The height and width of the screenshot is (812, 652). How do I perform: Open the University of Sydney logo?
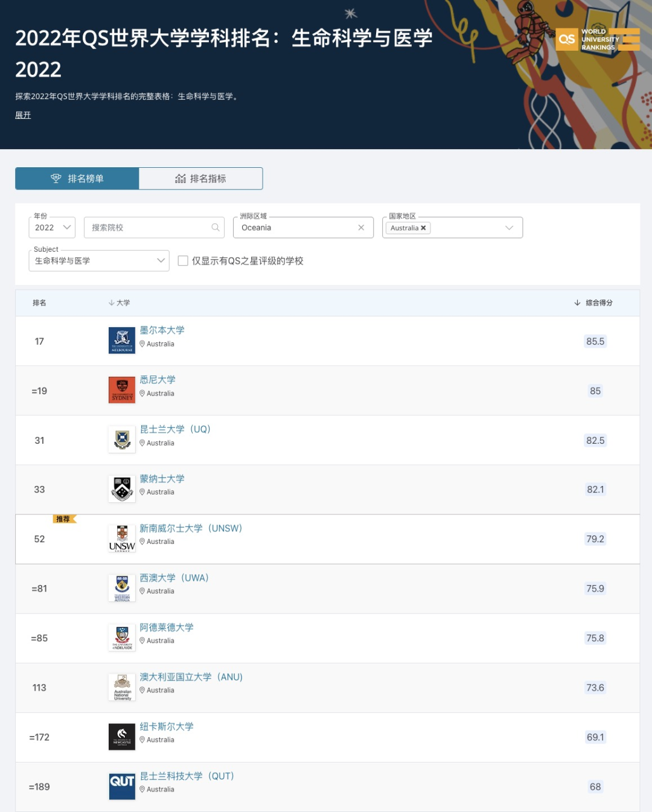pyautogui.click(x=122, y=390)
